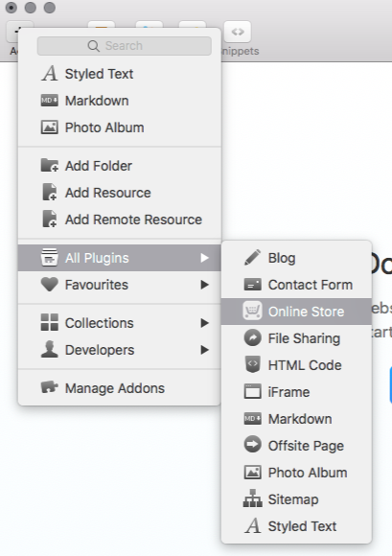
Task: Click the Online Store cart icon
Action: [x=252, y=311]
